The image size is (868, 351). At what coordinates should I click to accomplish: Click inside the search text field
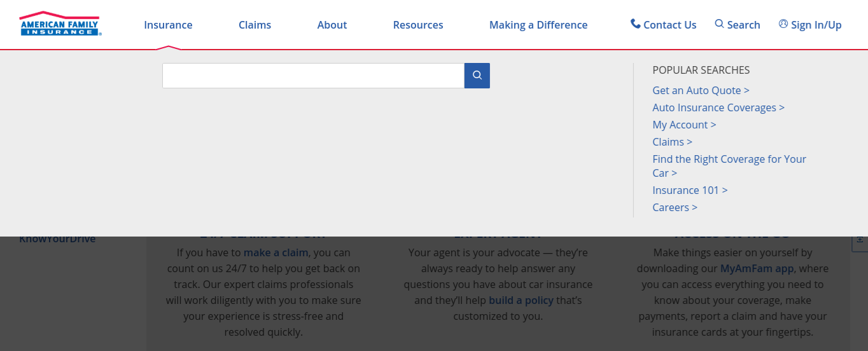pyautogui.click(x=313, y=76)
